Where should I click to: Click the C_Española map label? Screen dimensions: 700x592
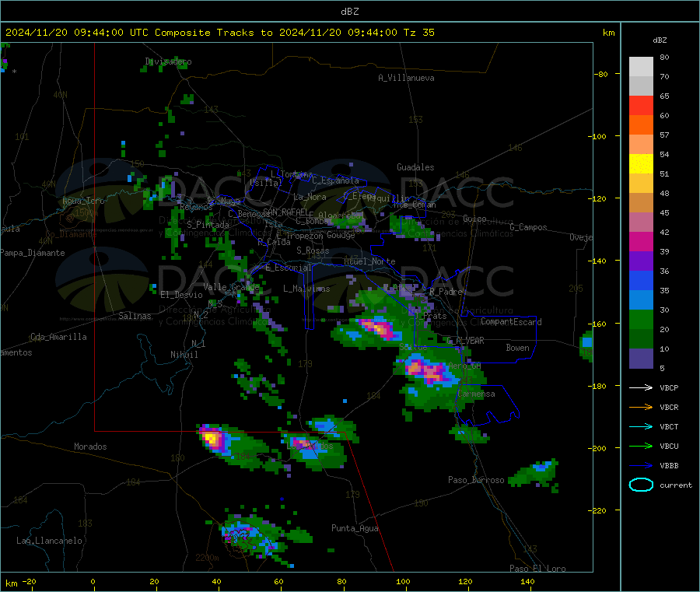(x=335, y=180)
